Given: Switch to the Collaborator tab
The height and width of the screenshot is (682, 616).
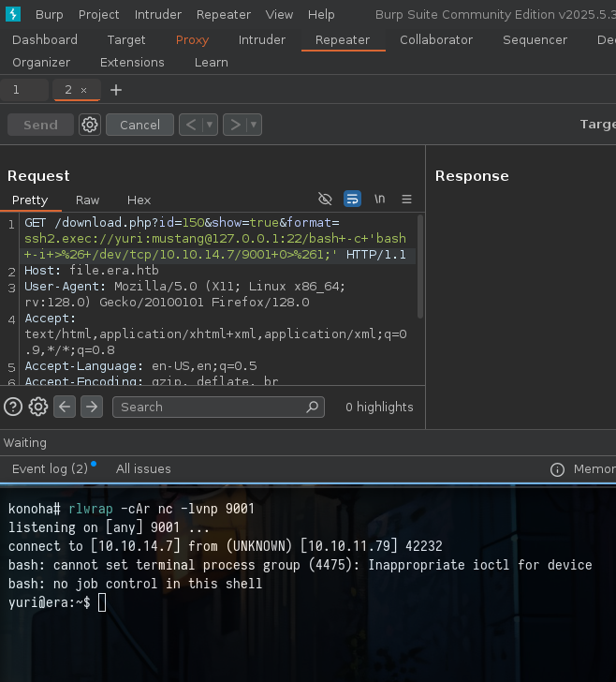Looking at the screenshot, I should (x=436, y=39).
